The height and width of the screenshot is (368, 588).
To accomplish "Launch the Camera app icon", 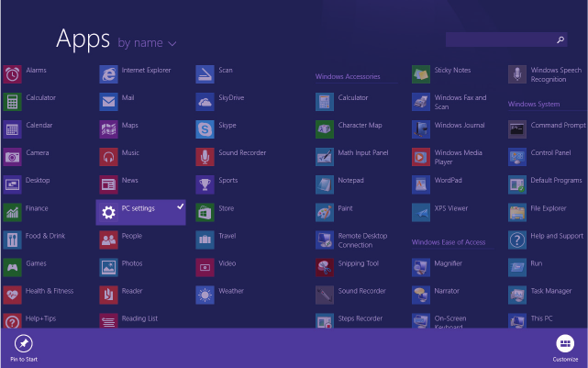I will 12,157.
